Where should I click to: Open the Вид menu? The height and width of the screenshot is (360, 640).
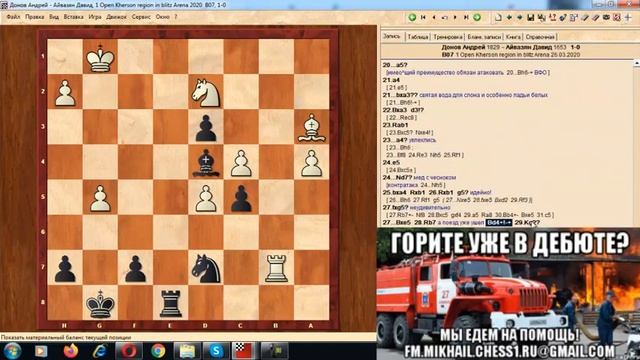(54, 17)
